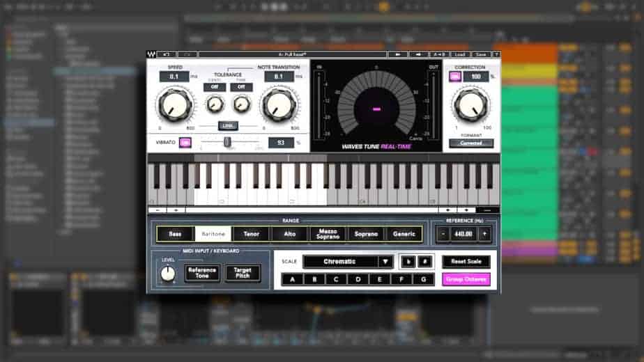This screenshot has height=362, width=644.
Task: Click the first arrow button right of the keyboard scrollbar
Action: pos(447,210)
